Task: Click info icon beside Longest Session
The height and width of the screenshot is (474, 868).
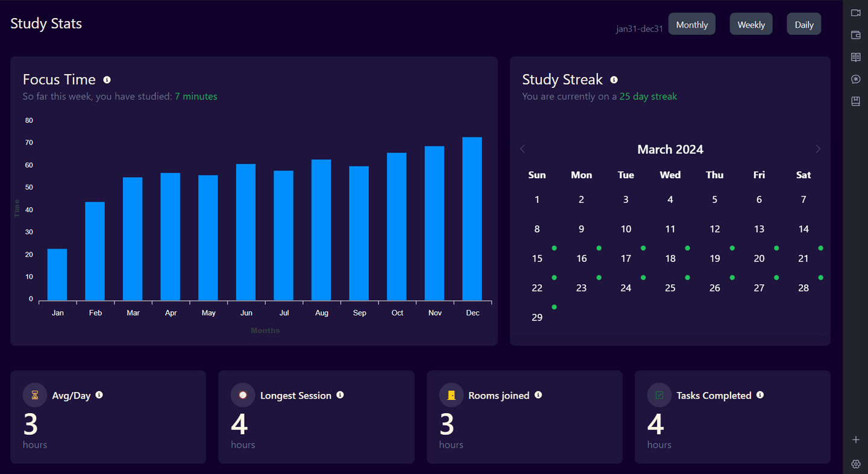Action: pyautogui.click(x=340, y=395)
